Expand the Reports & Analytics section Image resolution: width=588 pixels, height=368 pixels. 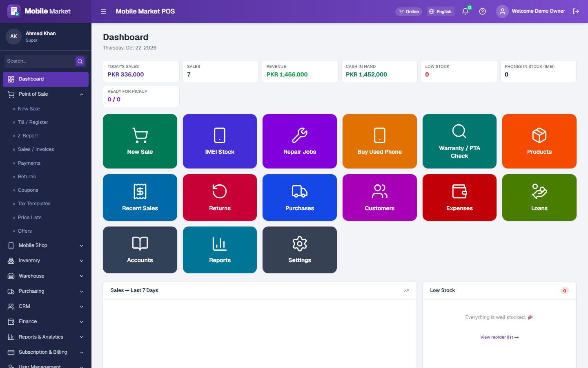[46, 337]
